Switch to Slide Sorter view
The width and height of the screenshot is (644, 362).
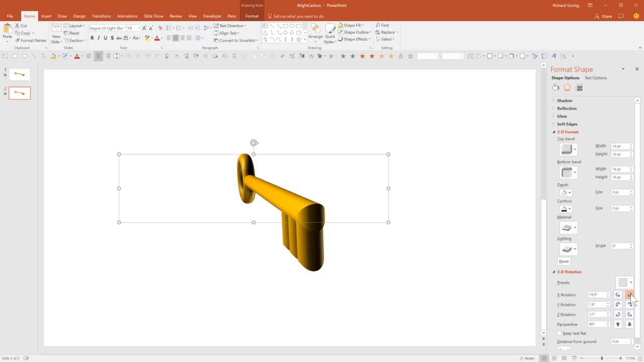[x=554, y=358]
